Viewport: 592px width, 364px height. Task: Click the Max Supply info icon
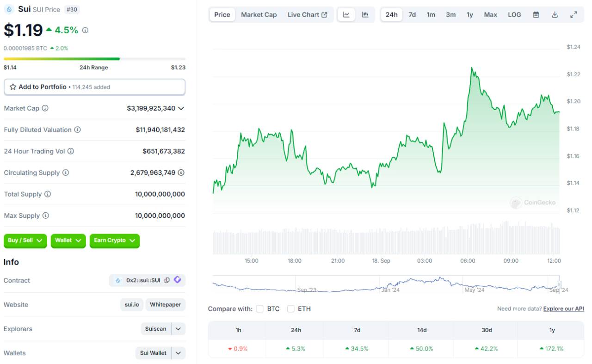pyautogui.click(x=45, y=216)
